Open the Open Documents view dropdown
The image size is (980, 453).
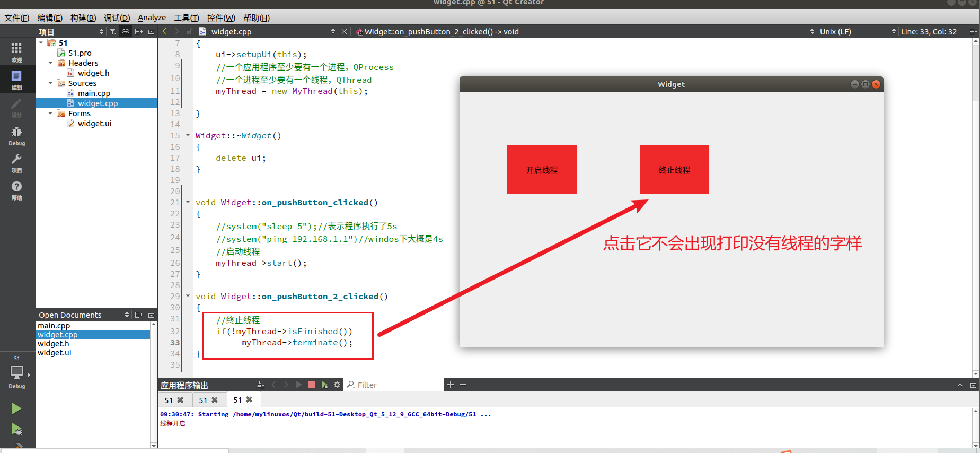[x=84, y=315]
